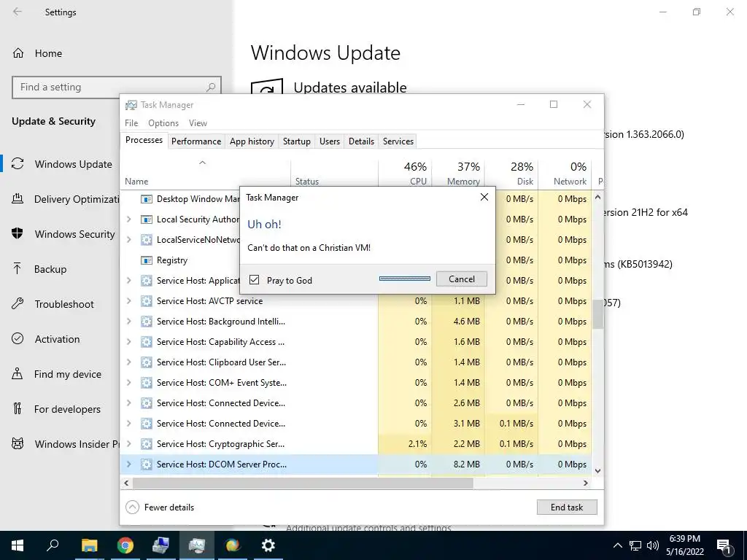Uncheck Pray to God checkbox
Viewport: 747px width, 560px height.
coord(255,279)
